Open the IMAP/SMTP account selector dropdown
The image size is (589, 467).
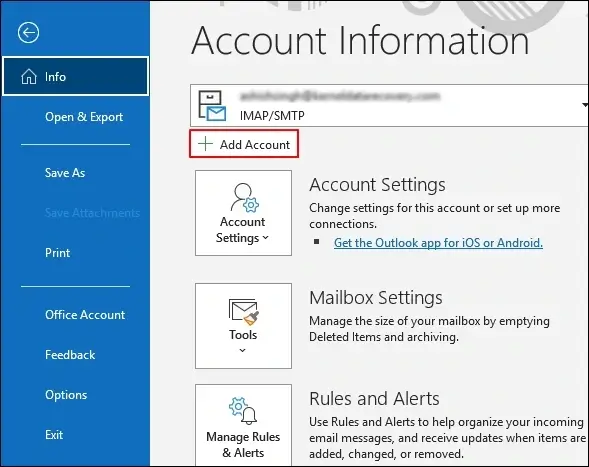389,106
